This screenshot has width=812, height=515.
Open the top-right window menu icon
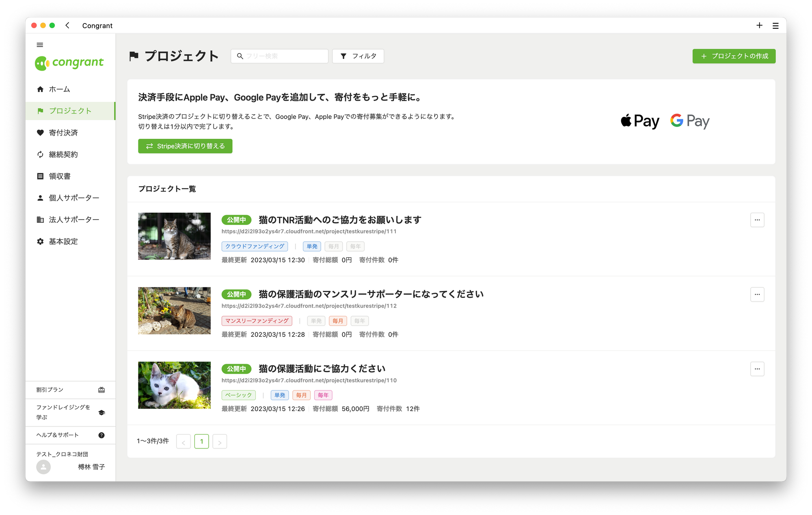775,26
